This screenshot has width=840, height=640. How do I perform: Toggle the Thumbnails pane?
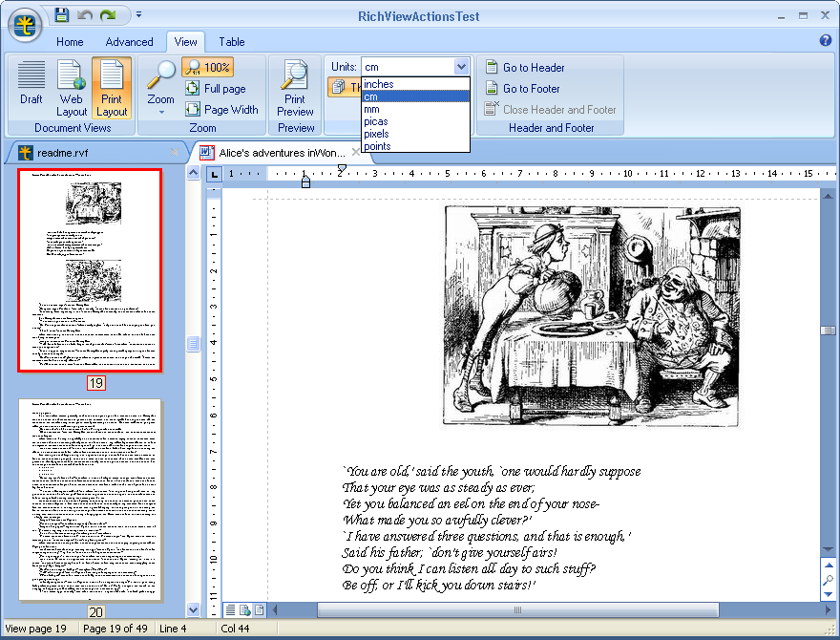[342, 86]
